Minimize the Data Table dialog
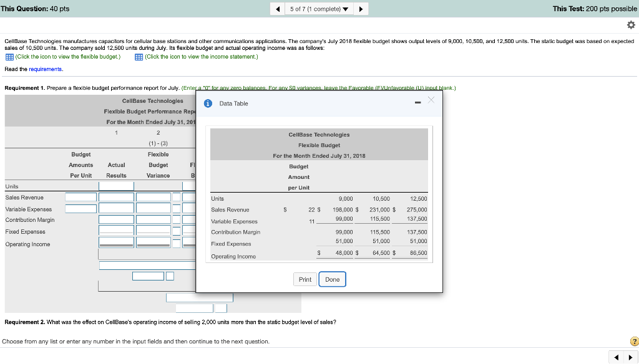The width and height of the screenshot is (639, 364). pyautogui.click(x=417, y=102)
